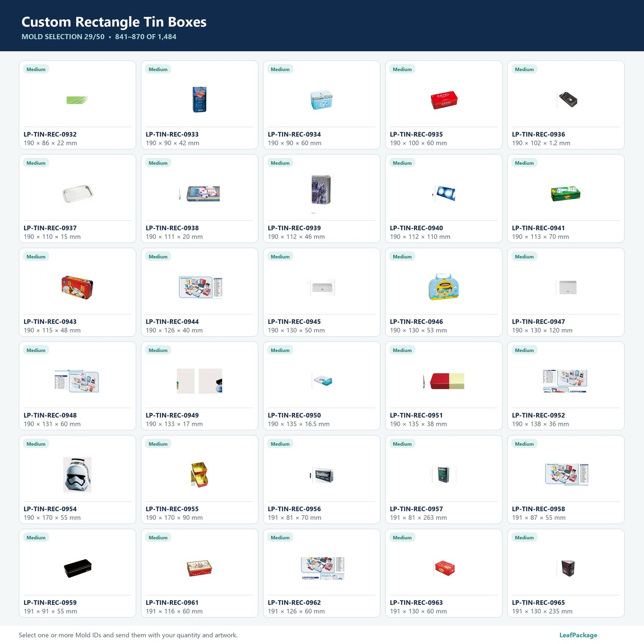The height and width of the screenshot is (644, 644).
Task: Click the dark tall tin image LP-TIN-REC-0965
Action: pos(568,568)
